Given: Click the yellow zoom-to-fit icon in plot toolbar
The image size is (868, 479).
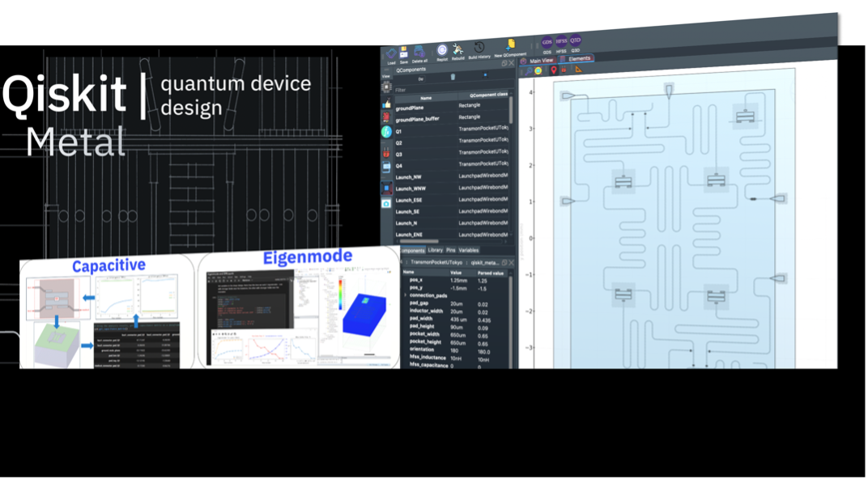Looking at the screenshot, I should [x=538, y=71].
